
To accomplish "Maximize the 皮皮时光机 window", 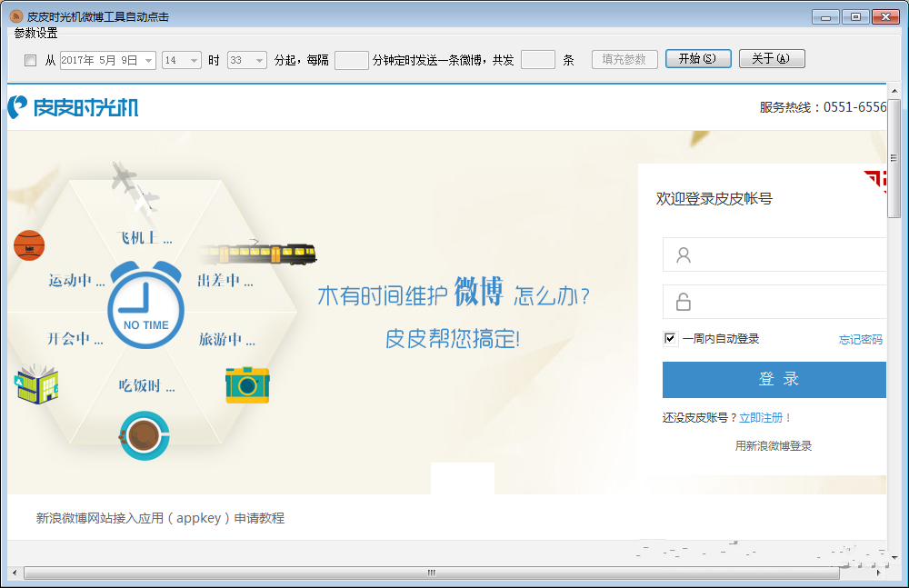I will (x=855, y=17).
